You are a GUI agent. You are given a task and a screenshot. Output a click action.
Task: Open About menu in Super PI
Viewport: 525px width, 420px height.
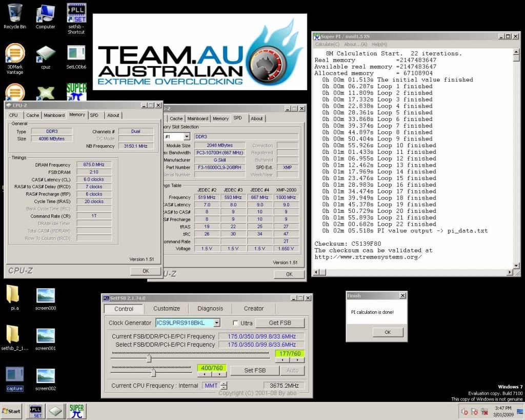pos(356,44)
